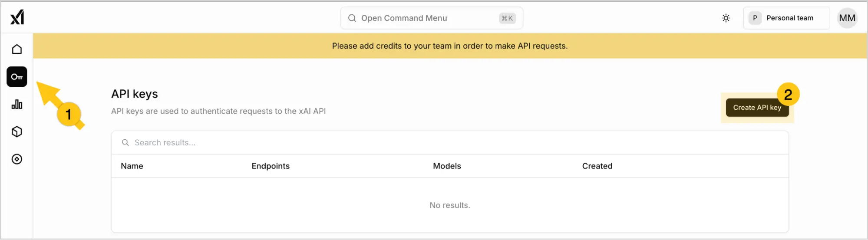Click the Name column header
This screenshot has height=240, width=868.
(x=132, y=166)
